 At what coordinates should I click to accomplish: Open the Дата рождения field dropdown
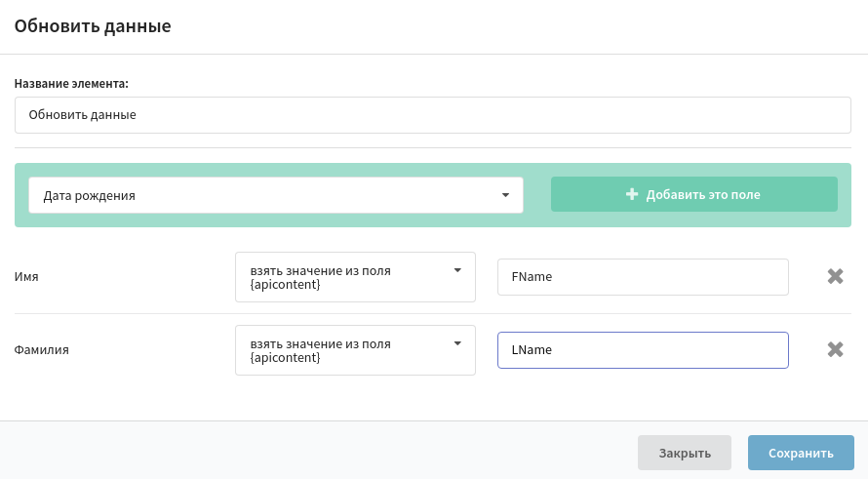(x=276, y=195)
